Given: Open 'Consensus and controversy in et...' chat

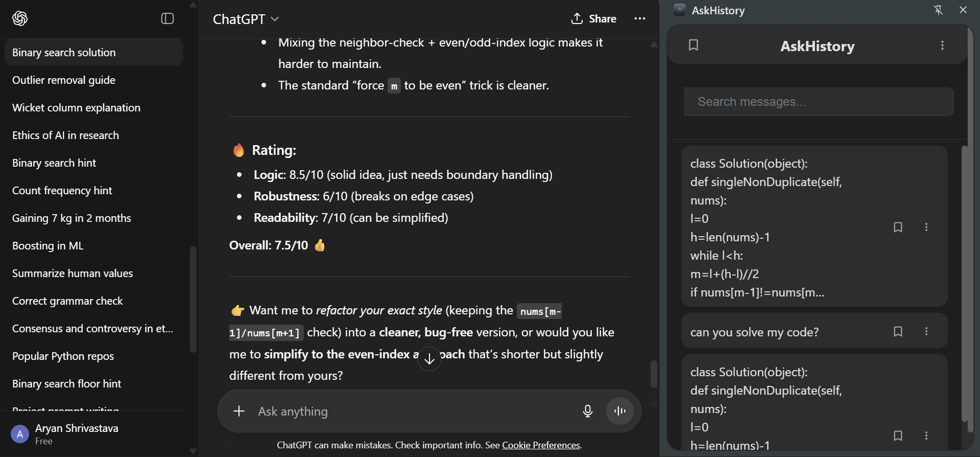Looking at the screenshot, I should [93, 328].
